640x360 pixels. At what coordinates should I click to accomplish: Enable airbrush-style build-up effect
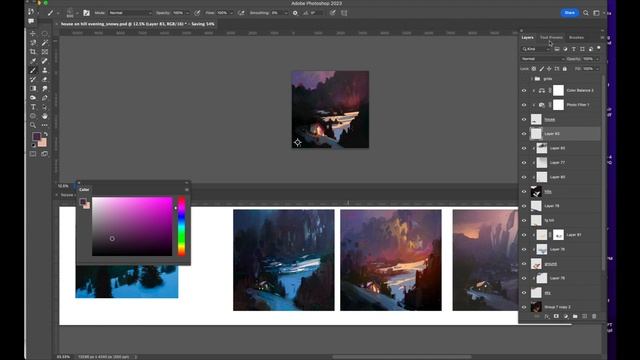point(241,13)
